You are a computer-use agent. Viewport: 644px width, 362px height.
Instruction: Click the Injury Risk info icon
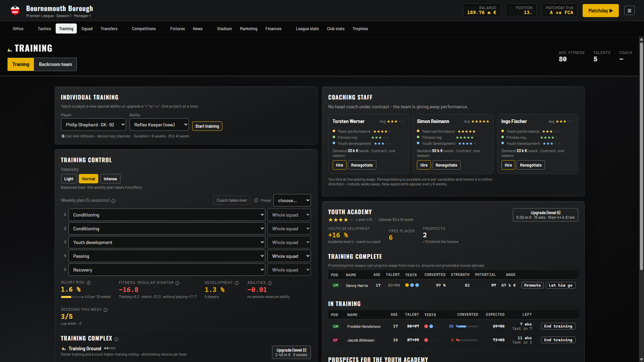click(89, 283)
